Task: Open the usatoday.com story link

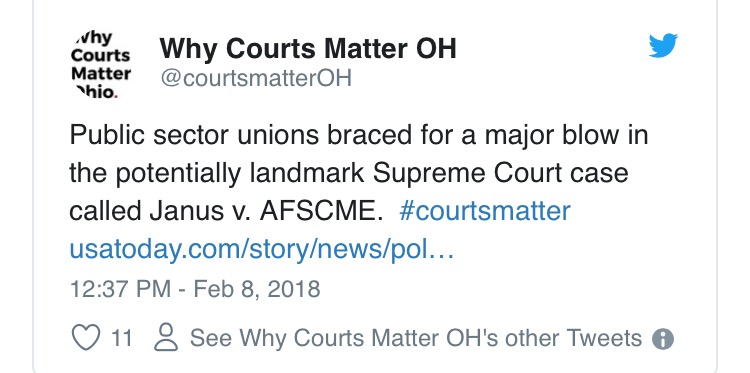Action: point(261,249)
